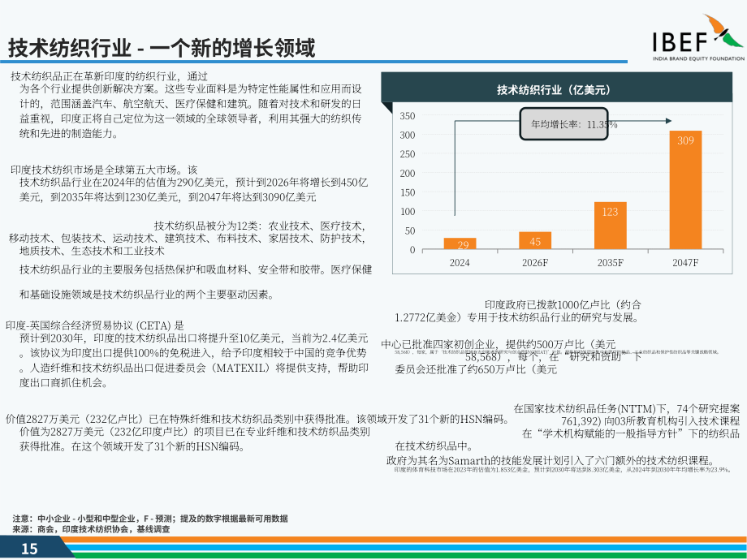Viewport: 747px width, 560px height.
Task: Select the y-axis value 200
Action: click(408, 174)
